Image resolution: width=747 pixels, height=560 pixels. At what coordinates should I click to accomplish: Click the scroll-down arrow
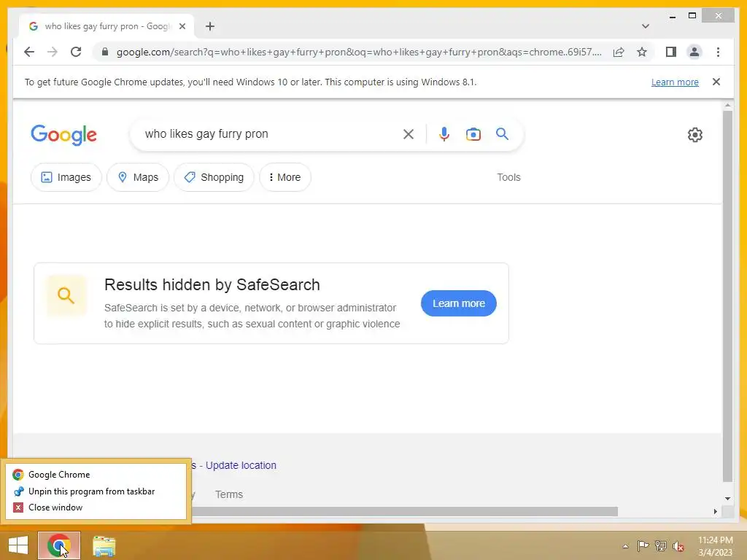tap(727, 499)
